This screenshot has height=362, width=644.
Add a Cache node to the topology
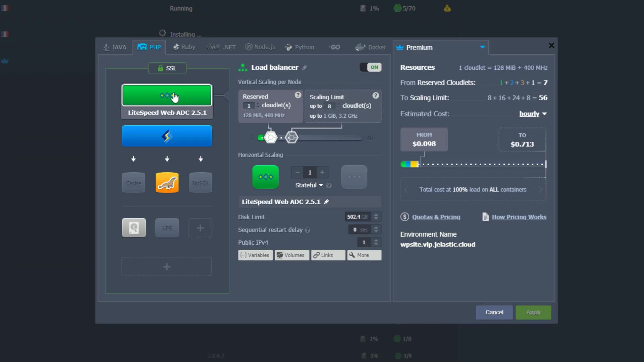[133, 183]
